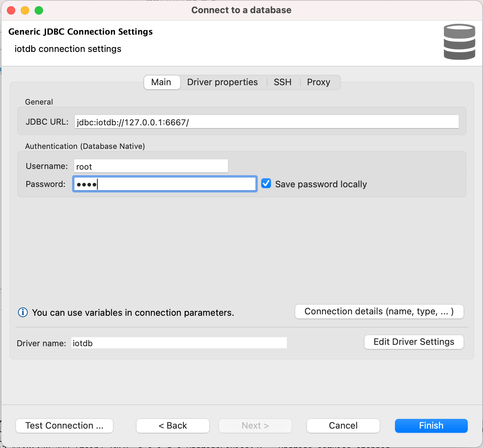Click the info icon beside variables hint
483x448 pixels.
(x=23, y=312)
